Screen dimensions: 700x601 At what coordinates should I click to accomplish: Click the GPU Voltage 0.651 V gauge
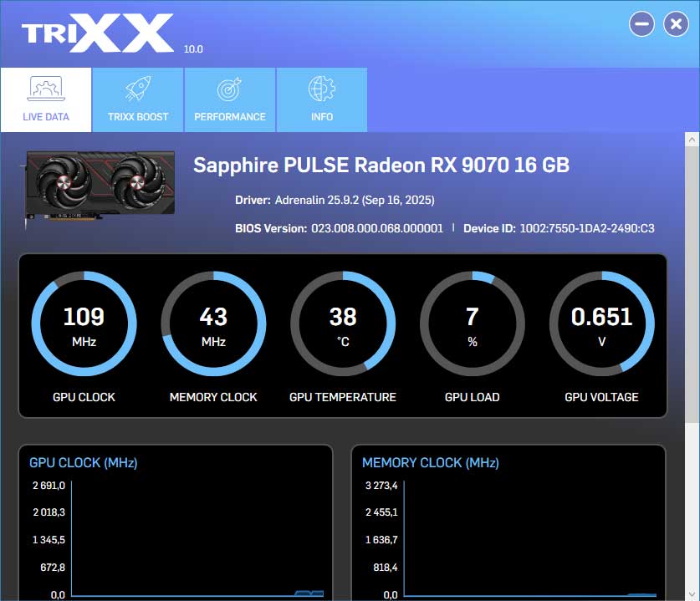click(x=601, y=323)
